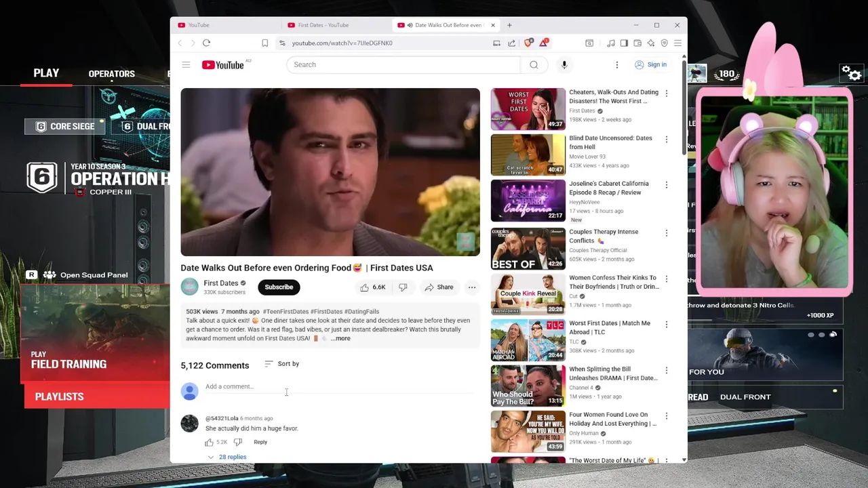
Task: Click the URL address bar
Action: pyautogui.click(x=387, y=43)
